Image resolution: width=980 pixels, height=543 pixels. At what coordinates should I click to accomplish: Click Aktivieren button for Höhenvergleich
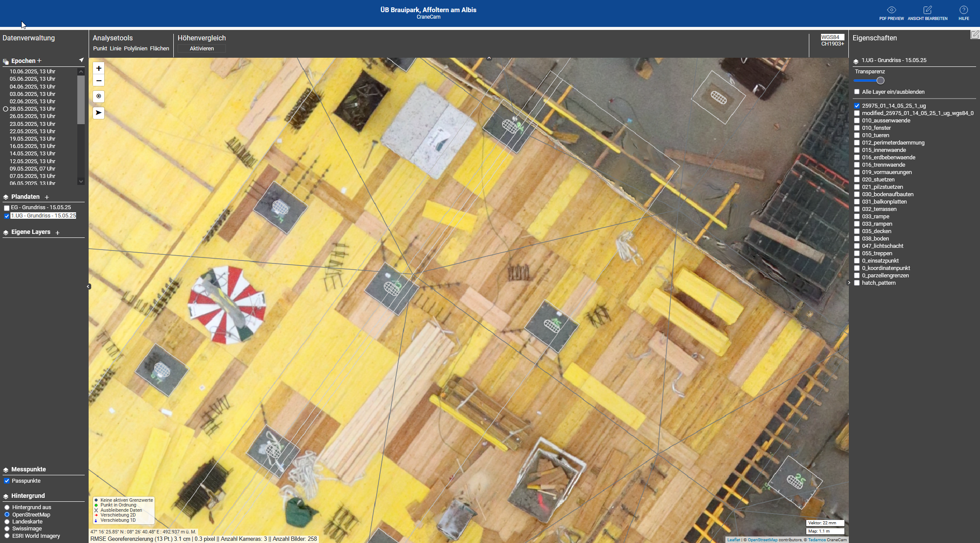click(x=202, y=49)
